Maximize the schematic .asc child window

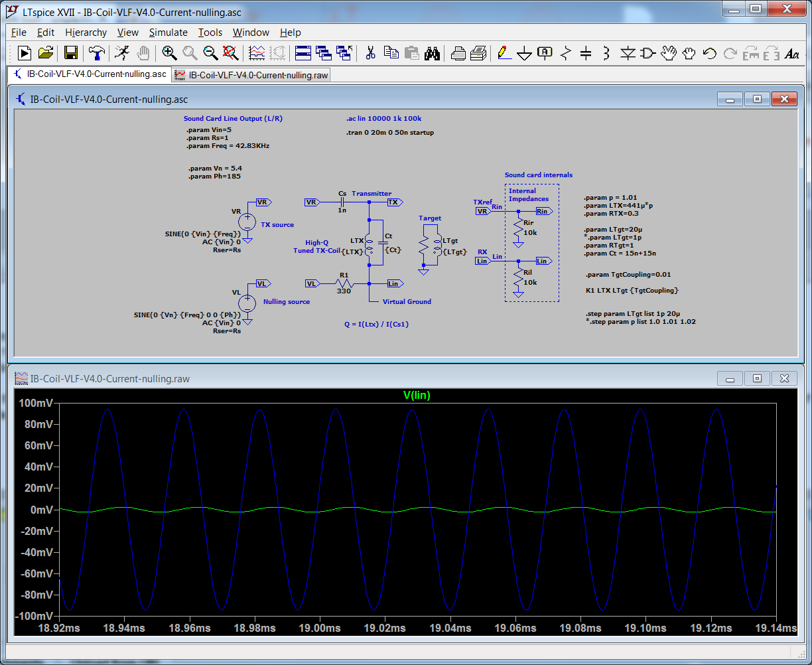point(757,99)
